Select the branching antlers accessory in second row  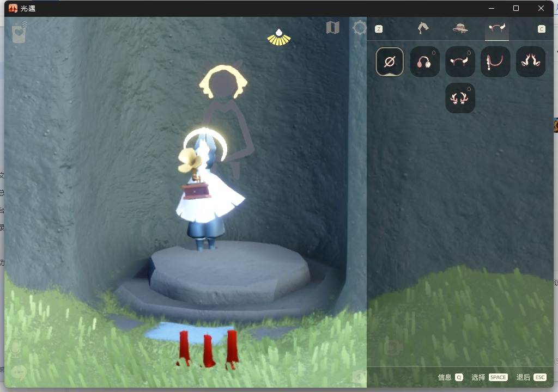coord(460,98)
